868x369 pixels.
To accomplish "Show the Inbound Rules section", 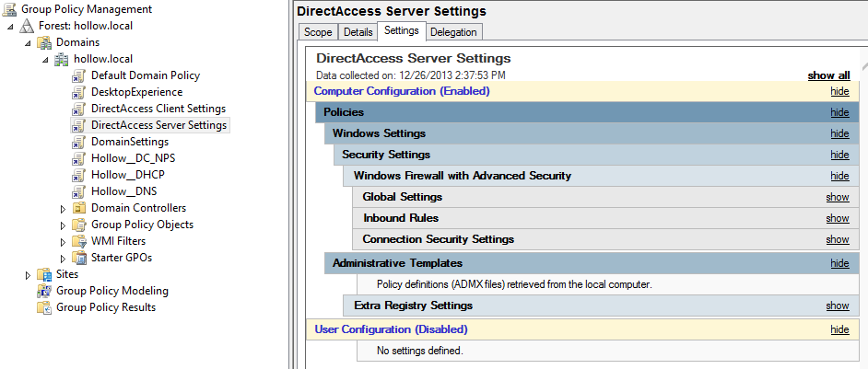I will [838, 218].
